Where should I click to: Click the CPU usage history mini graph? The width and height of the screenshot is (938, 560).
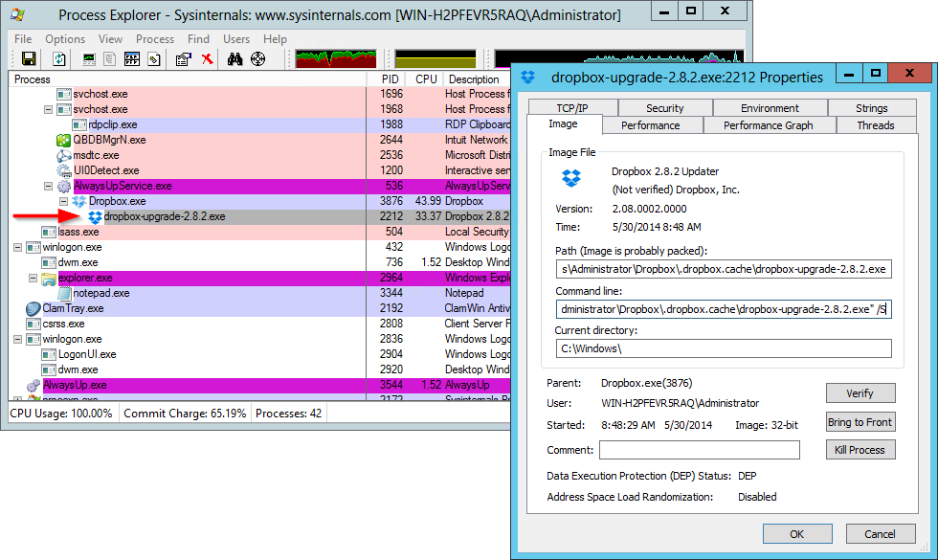336,58
